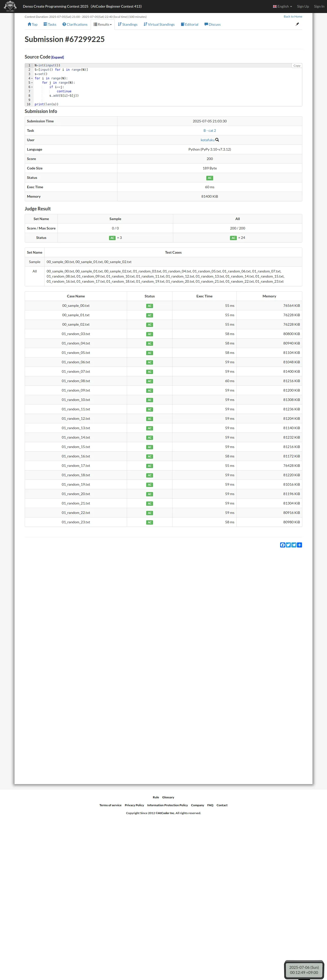This screenshot has width=327, height=980.
Task: Click memory value 81400 KiB in info
Action: click(210, 196)
